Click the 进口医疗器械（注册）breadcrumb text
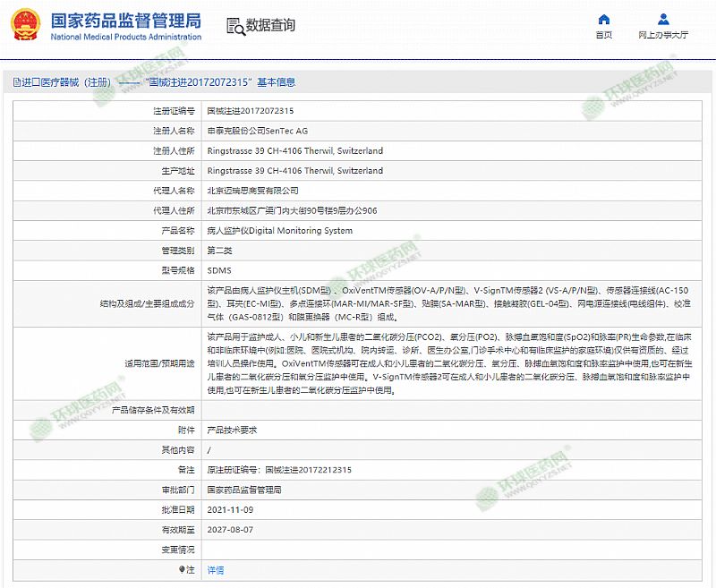716x588 pixels. [x=68, y=82]
